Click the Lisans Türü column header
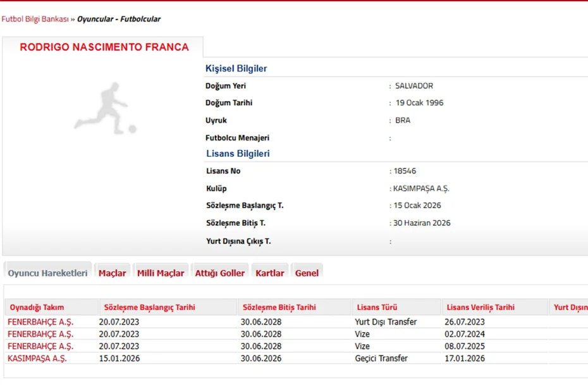 tap(377, 307)
